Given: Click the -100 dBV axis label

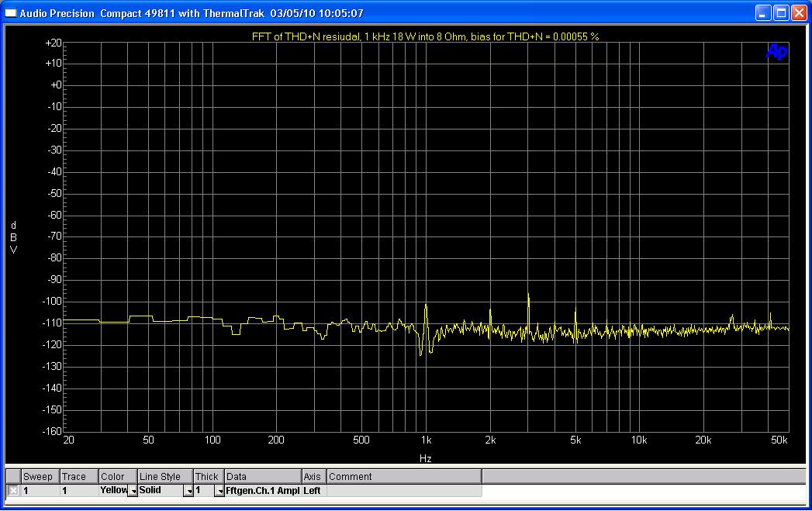Looking at the screenshot, I should (x=52, y=301).
